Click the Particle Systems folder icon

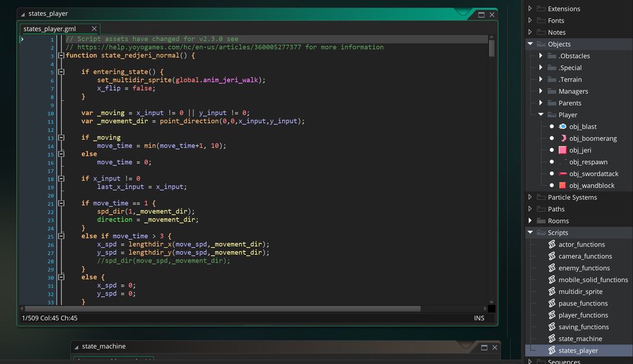[x=541, y=198]
